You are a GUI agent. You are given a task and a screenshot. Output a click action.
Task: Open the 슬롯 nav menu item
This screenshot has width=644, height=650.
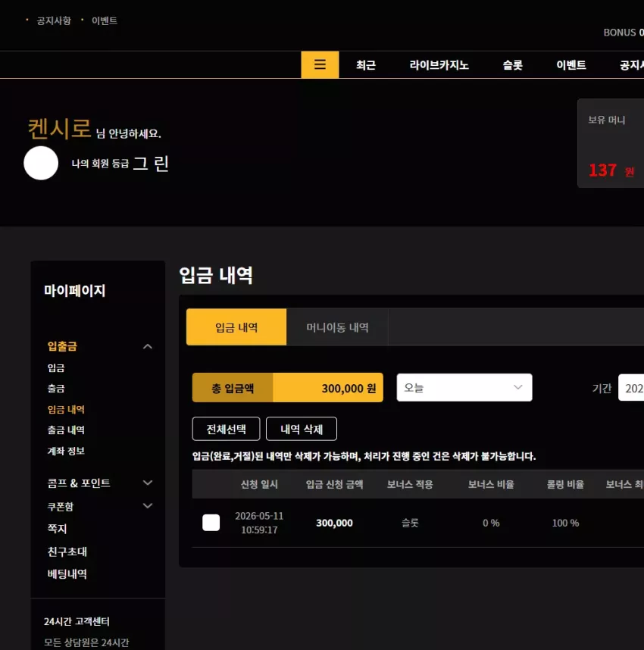coord(512,65)
